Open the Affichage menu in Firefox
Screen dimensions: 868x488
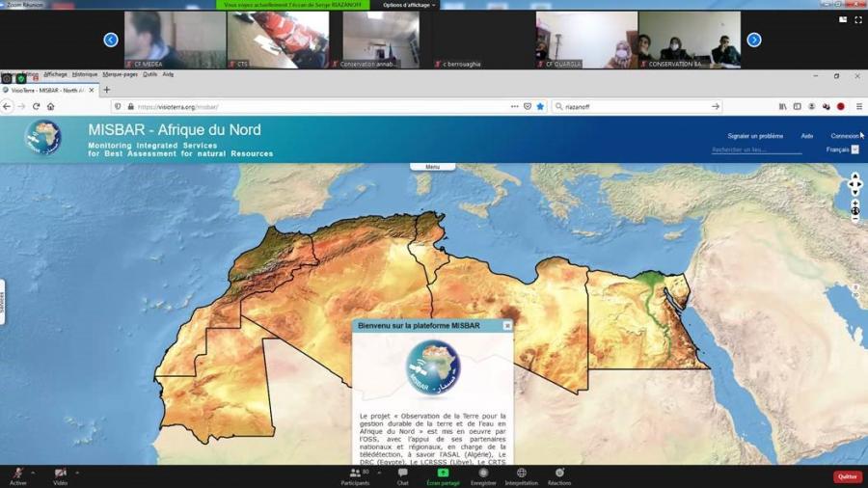pyautogui.click(x=55, y=74)
